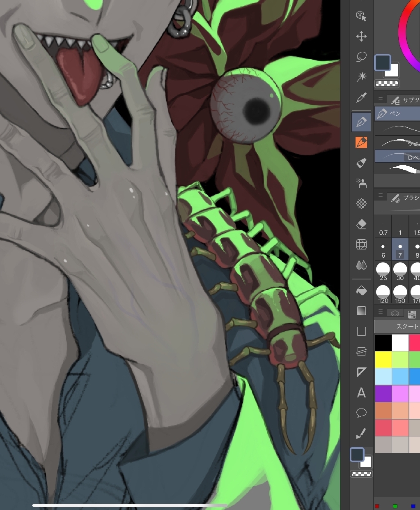Open the Sub Tool panel hamburger menu
This screenshot has height=510, width=420.
(381, 98)
